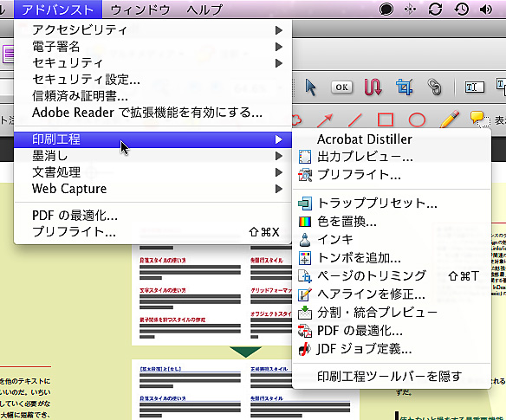The height and width of the screenshot is (420, 506).
Task: Select the yellow pencil tool
Action: click(x=450, y=119)
